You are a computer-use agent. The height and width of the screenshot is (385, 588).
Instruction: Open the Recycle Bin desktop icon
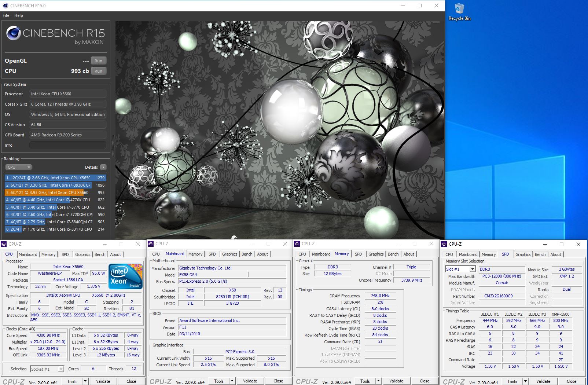click(459, 12)
